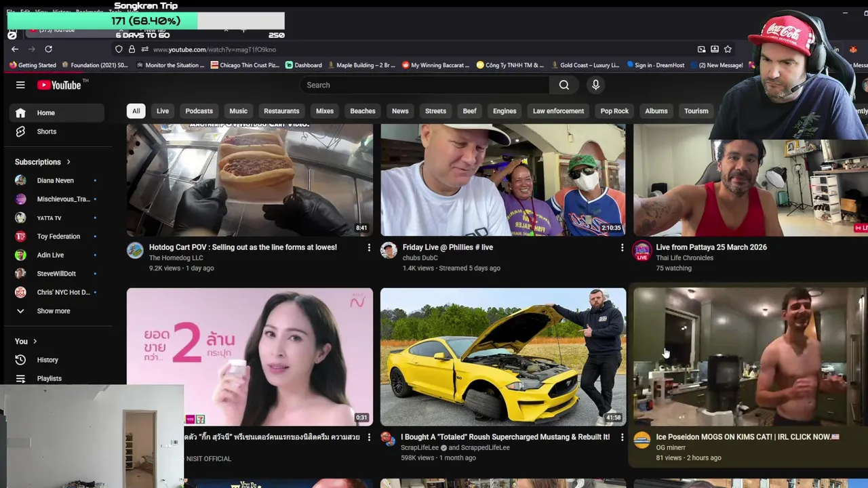This screenshot has width=868, height=488.
Task: Bookmark this page with the star icon
Action: point(728,49)
